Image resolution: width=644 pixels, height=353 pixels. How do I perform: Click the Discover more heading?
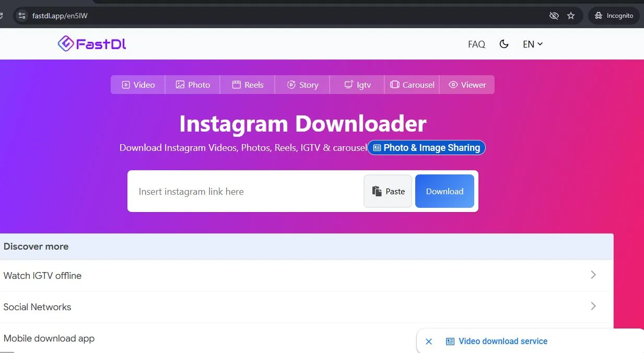point(36,246)
